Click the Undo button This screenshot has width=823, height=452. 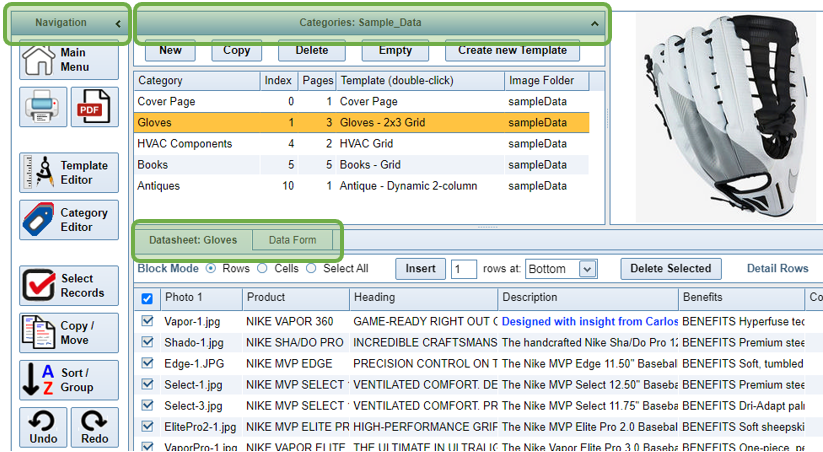[43, 427]
